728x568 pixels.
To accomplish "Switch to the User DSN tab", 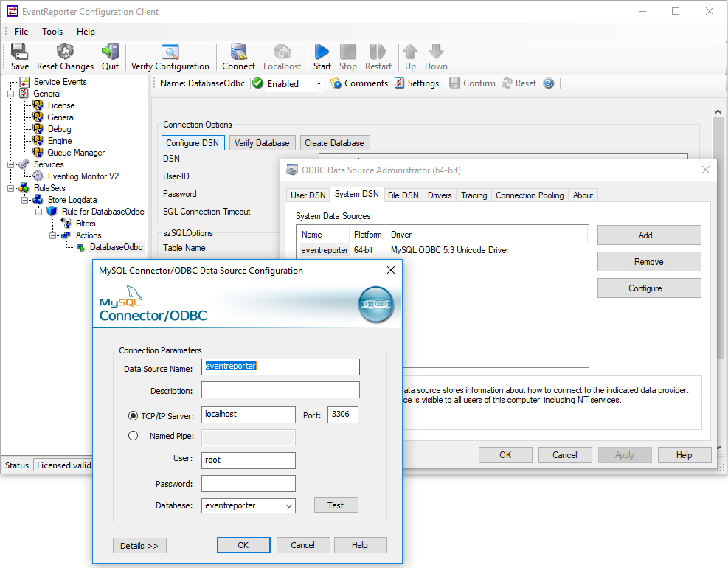I will [x=308, y=195].
